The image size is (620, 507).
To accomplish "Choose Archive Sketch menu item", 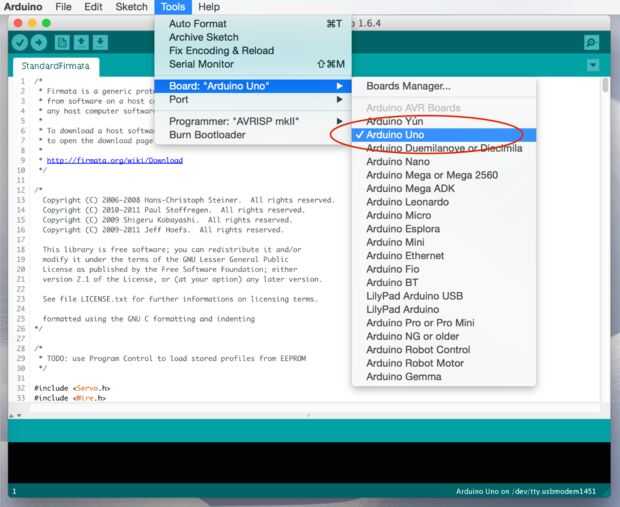I will (x=253, y=37).
